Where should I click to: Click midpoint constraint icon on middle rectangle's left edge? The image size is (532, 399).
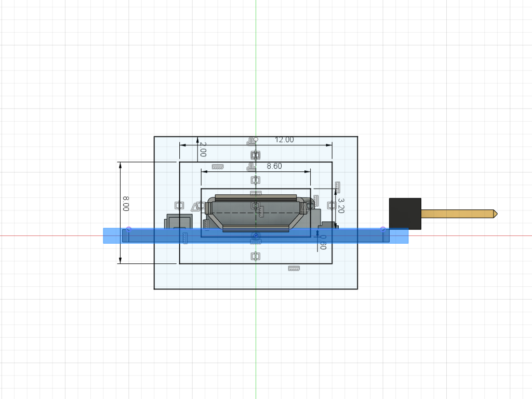click(179, 205)
